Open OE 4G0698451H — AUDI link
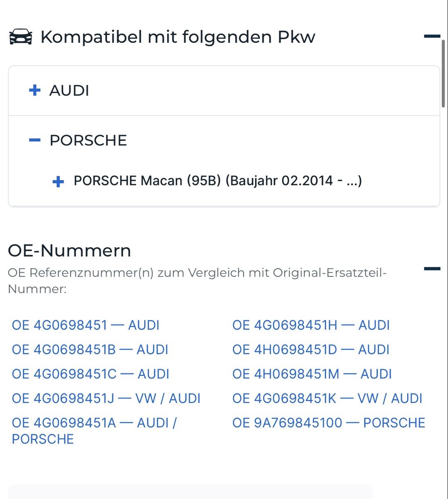 [x=311, y=325]
